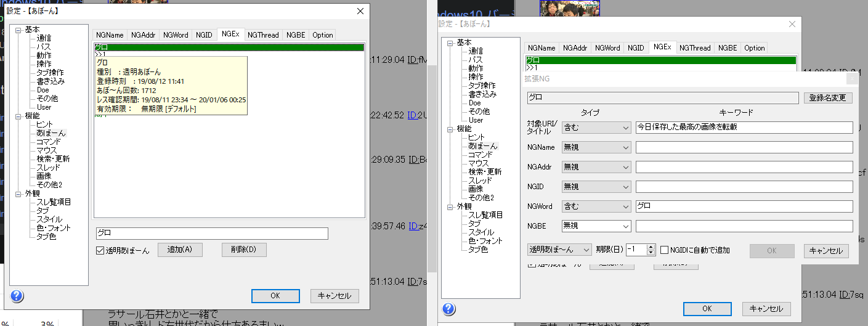The width and height of the screenshot is (868, 326).
Task: Switch to NGThread tab in left window
Action: pyautogui.click(x=263, y=35)
